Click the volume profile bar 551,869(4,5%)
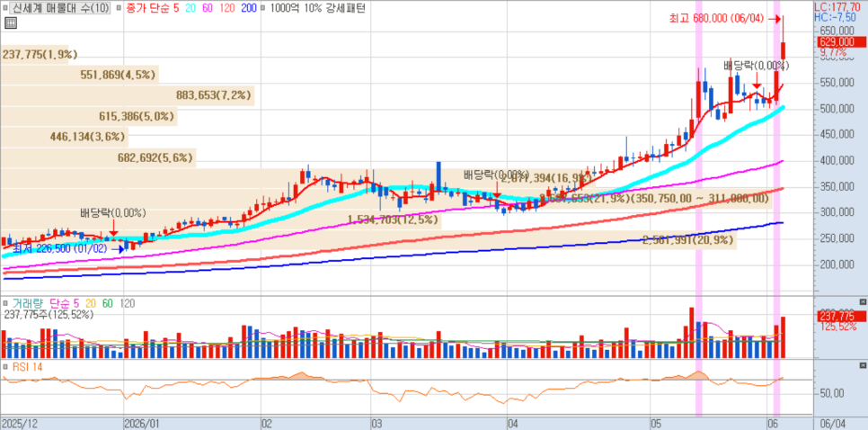This screenshot has width=868, height=430. click(x=79, y=75)
